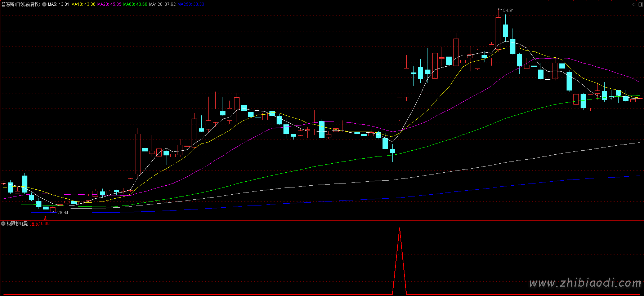
Task: Open the 极限抄底副 indicator dropdown arrow
Action: click(3, 224)
